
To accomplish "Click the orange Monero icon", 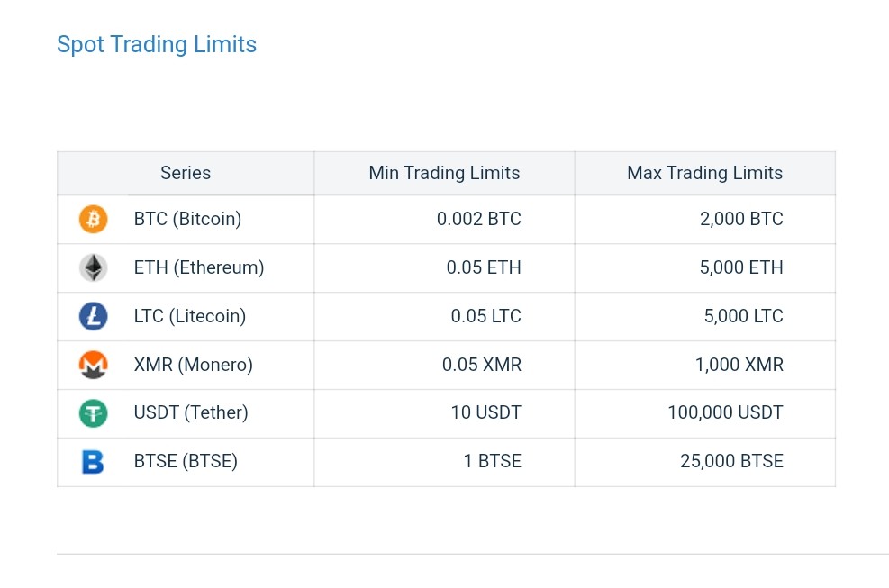I will (x=93, y=365).
